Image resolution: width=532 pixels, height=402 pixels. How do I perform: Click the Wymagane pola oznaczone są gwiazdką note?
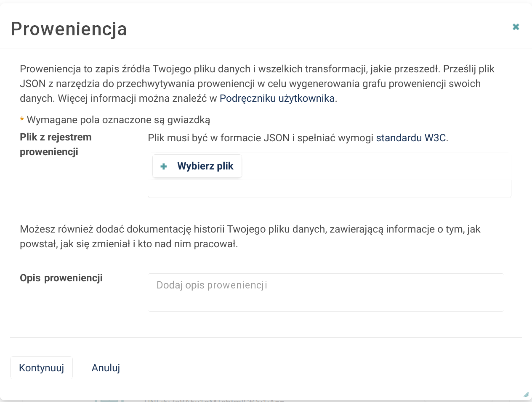(x=118, y=120)
